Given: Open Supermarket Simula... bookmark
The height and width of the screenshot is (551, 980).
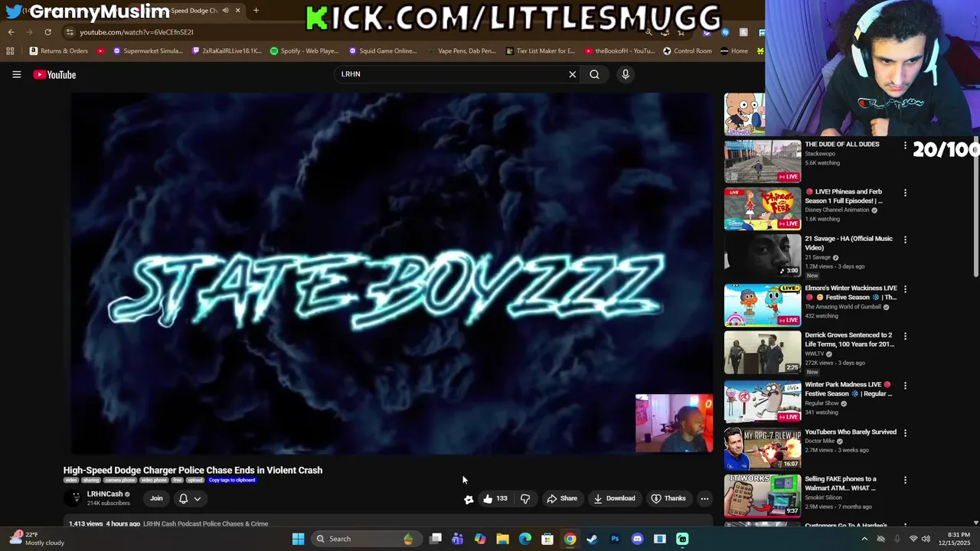Looking at the screenshot, I should [148, 51].
